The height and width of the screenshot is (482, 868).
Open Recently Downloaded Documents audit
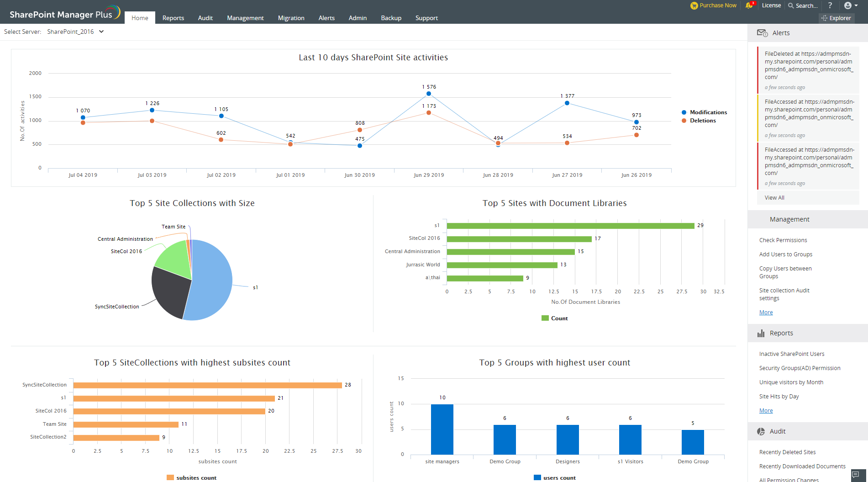[802, 466]
